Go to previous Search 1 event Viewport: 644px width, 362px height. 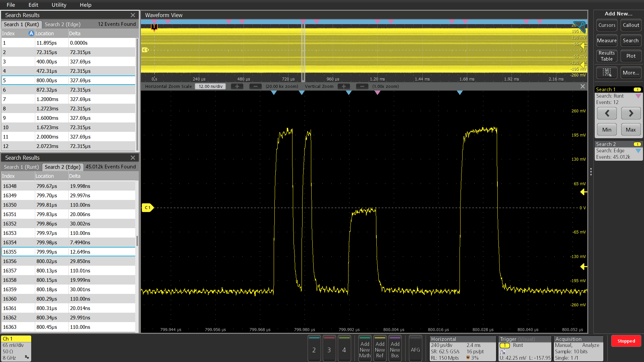[607, 113]
